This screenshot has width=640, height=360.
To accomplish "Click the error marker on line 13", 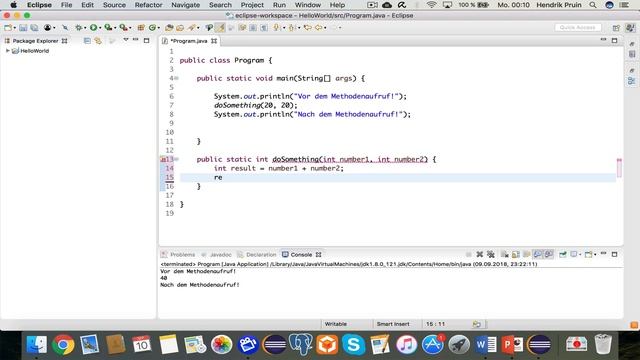I will click(x=163, y=159).
